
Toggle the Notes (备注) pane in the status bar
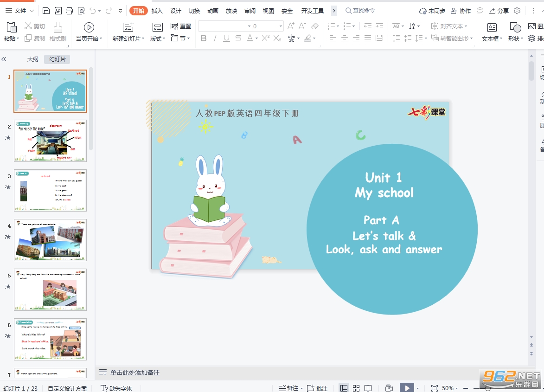(288, 388)
